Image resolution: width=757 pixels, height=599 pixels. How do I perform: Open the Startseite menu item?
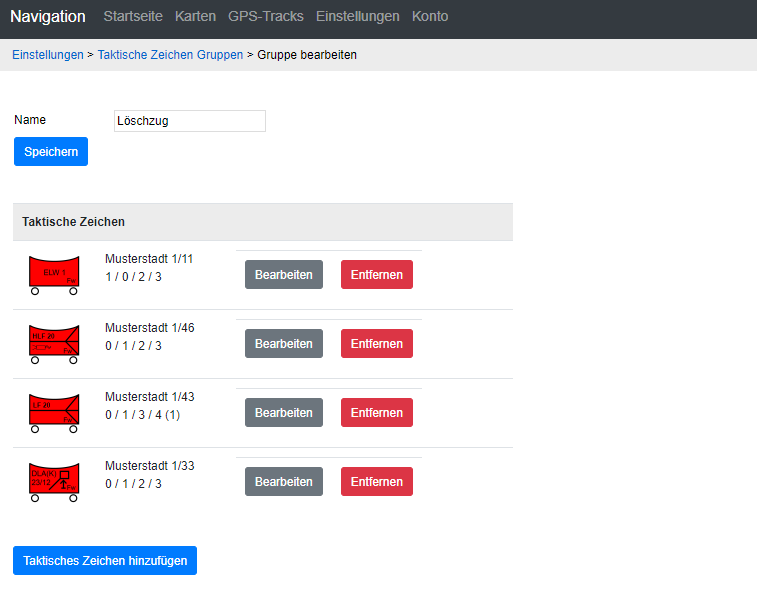[133, 17]
